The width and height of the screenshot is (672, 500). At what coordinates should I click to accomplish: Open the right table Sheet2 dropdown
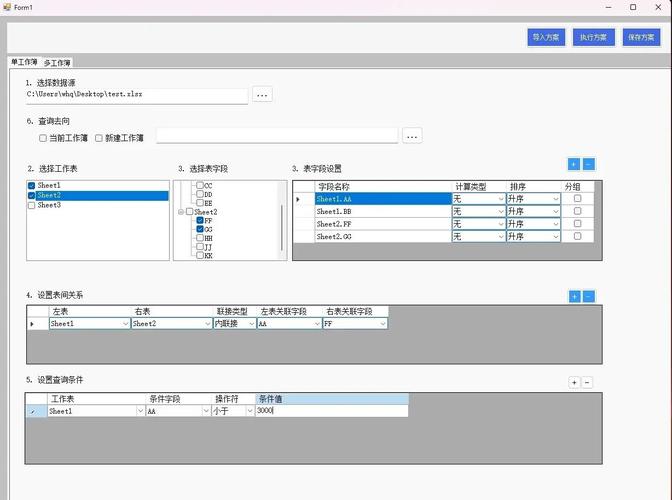pos(207,323)
